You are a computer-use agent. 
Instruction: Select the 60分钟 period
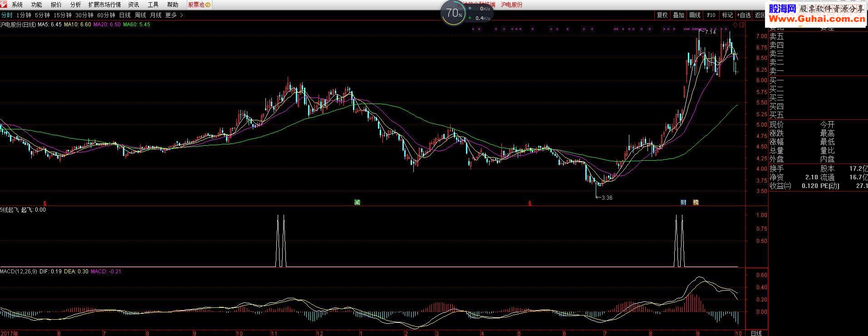(106, 15)
